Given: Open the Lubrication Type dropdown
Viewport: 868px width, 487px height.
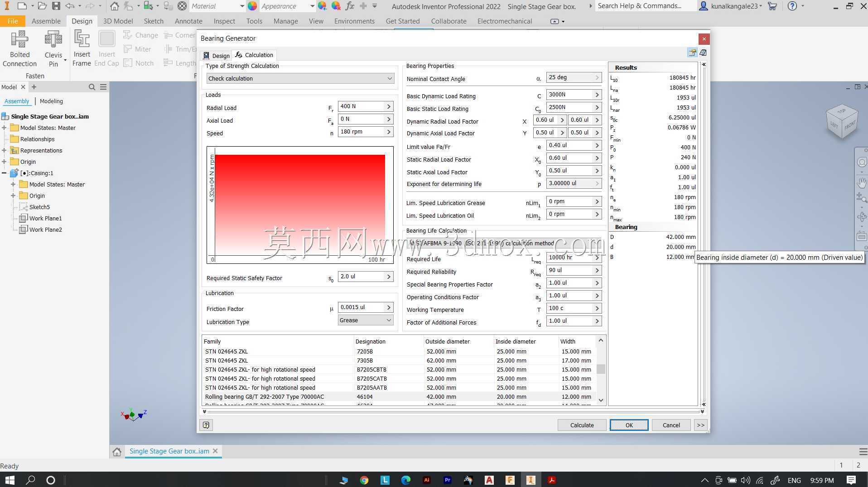Looking at the screenshot, I should 366,320.
